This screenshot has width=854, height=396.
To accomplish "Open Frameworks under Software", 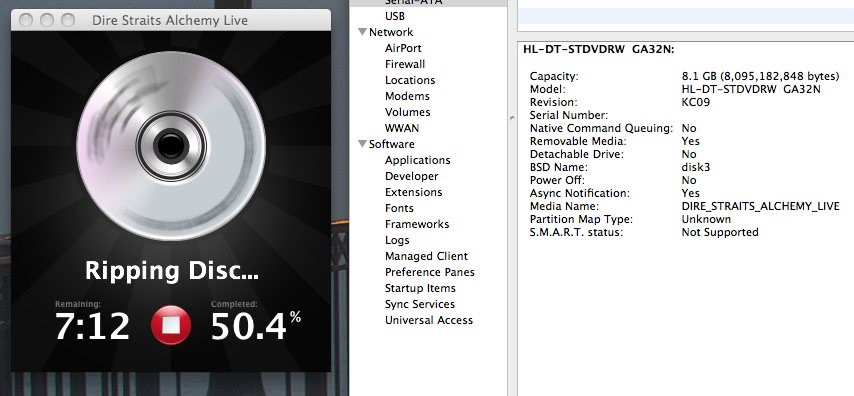I will click(417, 224).
